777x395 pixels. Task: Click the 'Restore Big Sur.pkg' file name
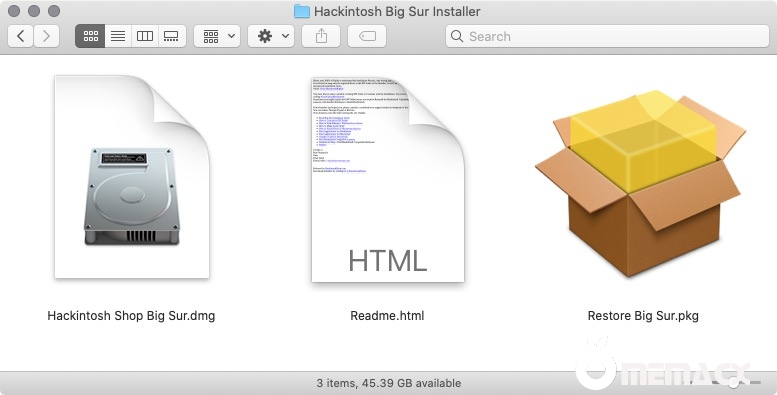(x=643, y=316)
